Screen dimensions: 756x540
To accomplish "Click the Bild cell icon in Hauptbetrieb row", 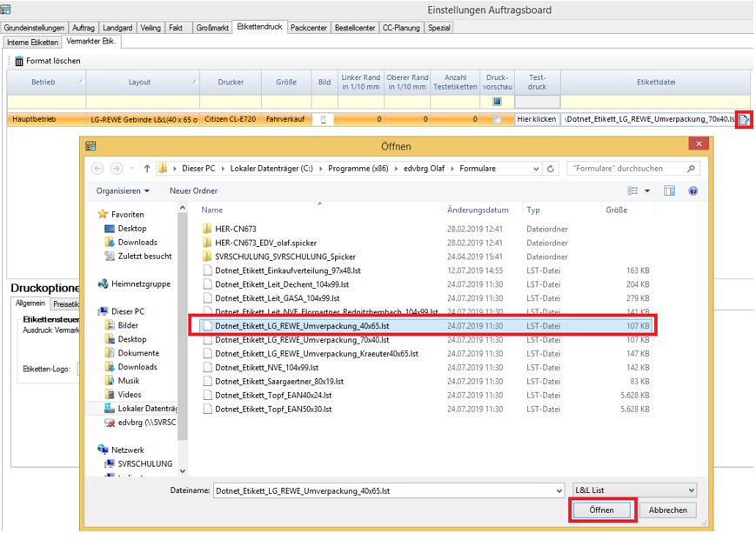I will (324, 119).
